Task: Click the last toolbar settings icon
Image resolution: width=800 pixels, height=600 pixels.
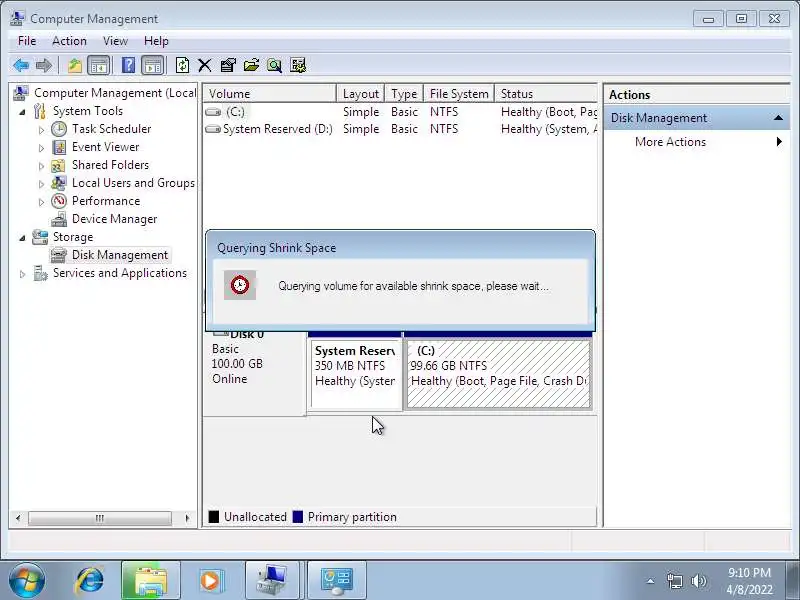Action: (x=298, y=65)
